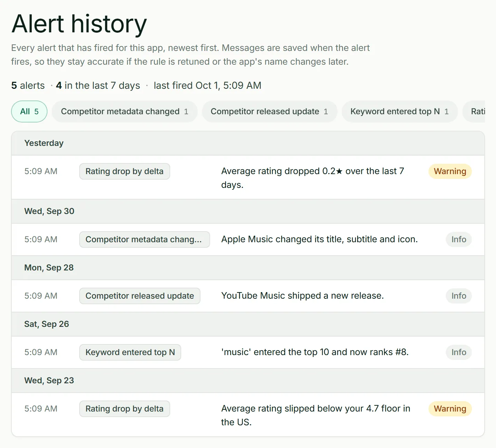Screen dimensions: 496x448
Task: Click the Competitor metadata chang... rule tag
Action: coord(145,239)
